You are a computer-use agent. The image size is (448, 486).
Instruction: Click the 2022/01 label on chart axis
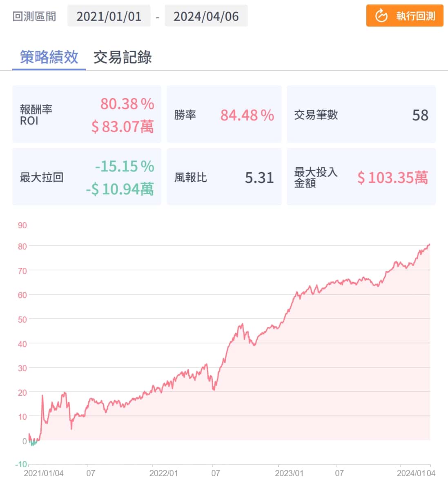pos(163,473)
